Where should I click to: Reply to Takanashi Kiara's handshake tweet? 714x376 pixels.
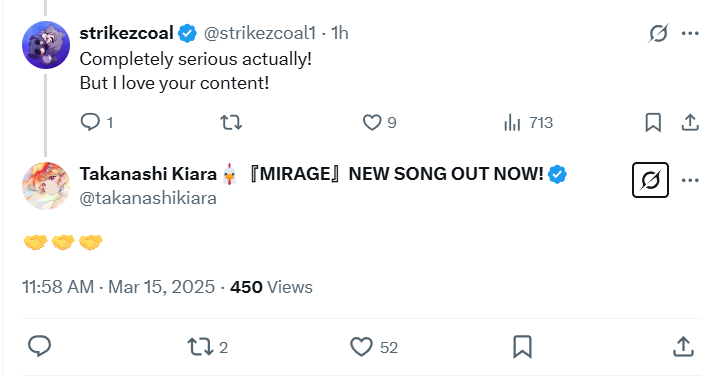(x=40, y=347)
